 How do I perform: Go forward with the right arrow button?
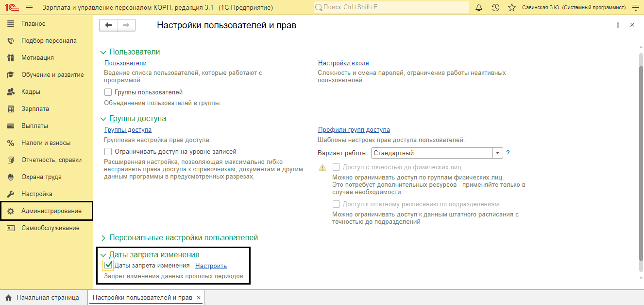tap(126, 25)
